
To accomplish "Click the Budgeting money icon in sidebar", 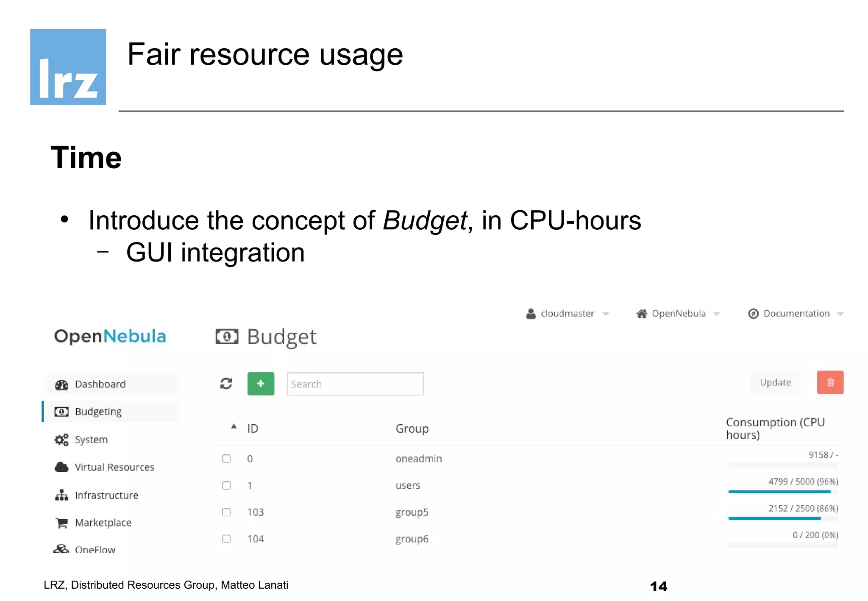I will pyautogui.click(x=61, y=412).
